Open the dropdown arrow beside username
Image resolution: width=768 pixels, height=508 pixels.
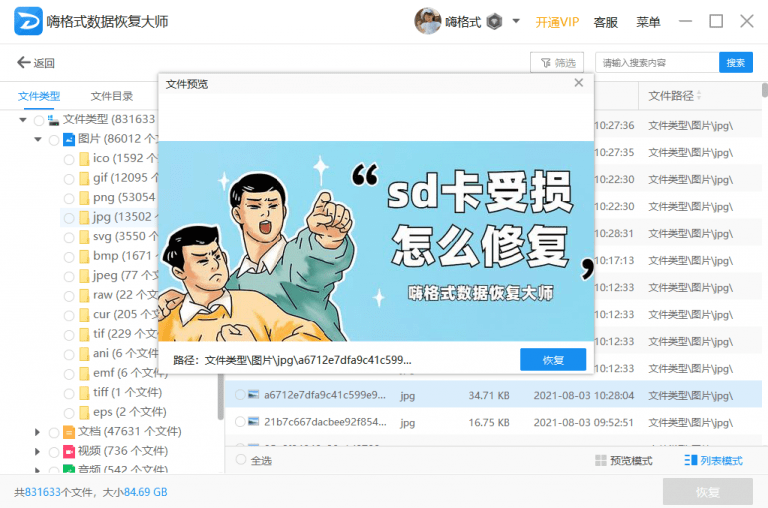[516, 21]
